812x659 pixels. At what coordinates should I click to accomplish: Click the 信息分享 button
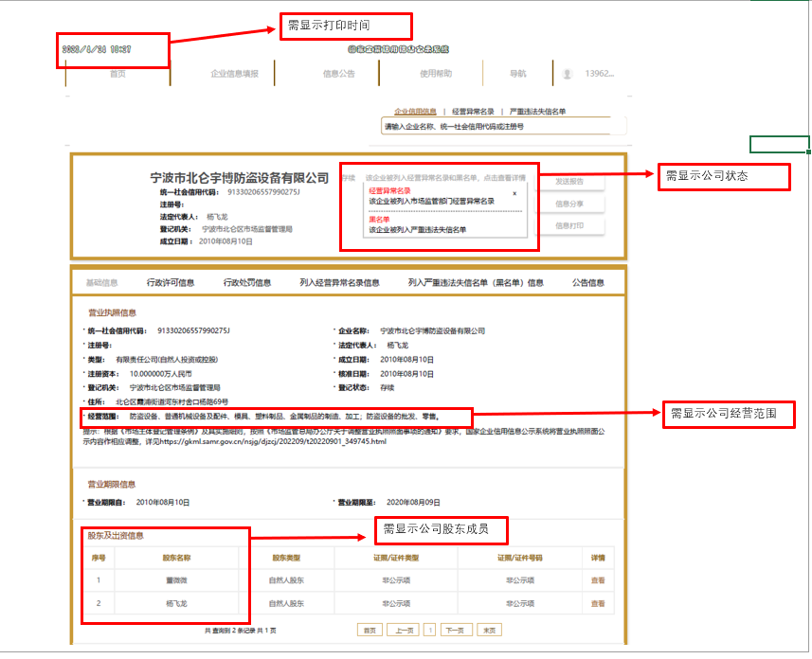569,204
